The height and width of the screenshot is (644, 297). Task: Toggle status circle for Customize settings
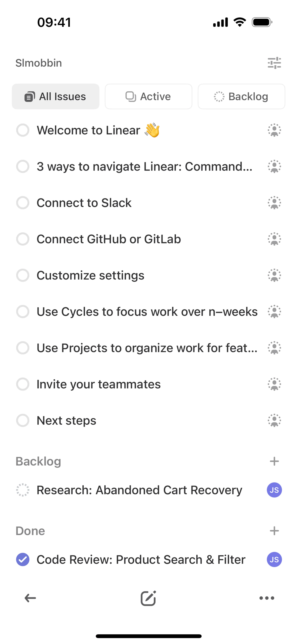pos(23,275)
